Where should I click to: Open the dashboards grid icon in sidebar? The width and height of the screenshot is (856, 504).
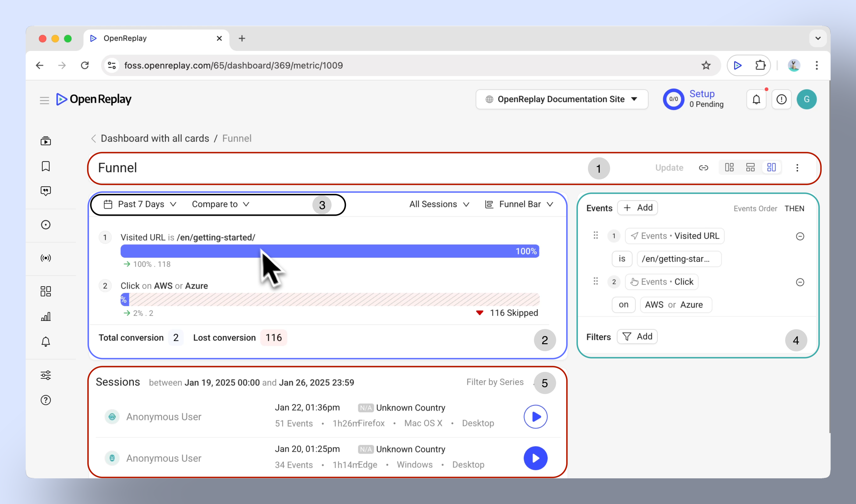pyautogui.click(x=46, y=291)
